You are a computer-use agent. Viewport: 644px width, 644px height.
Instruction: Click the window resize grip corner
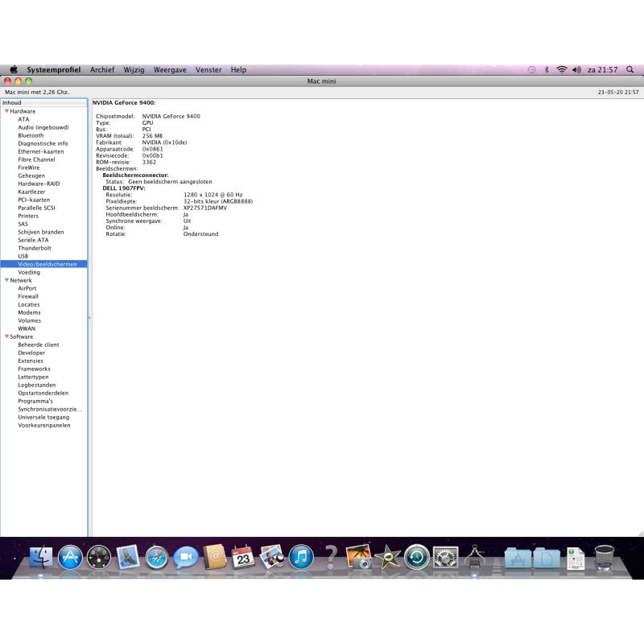(640, 533)
